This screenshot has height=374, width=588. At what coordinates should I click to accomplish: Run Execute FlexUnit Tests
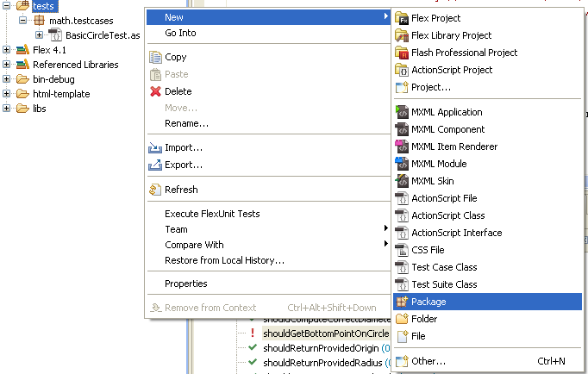point(212,214)
